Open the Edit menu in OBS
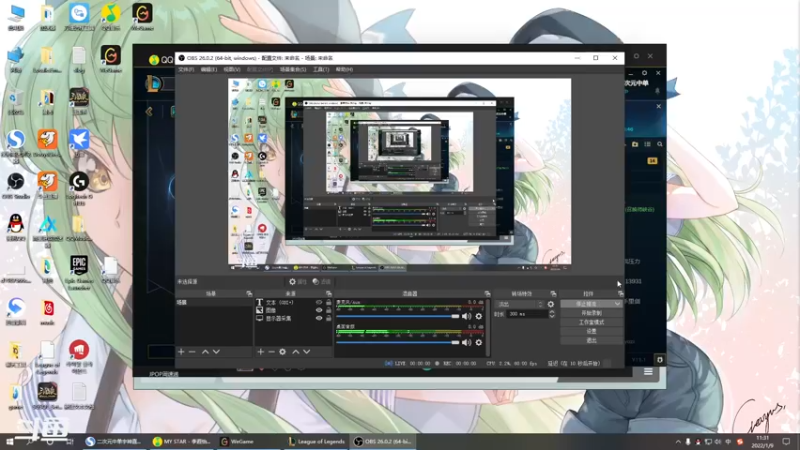The width and height of the screenshot is (800, 450). (x=209, y=69)
